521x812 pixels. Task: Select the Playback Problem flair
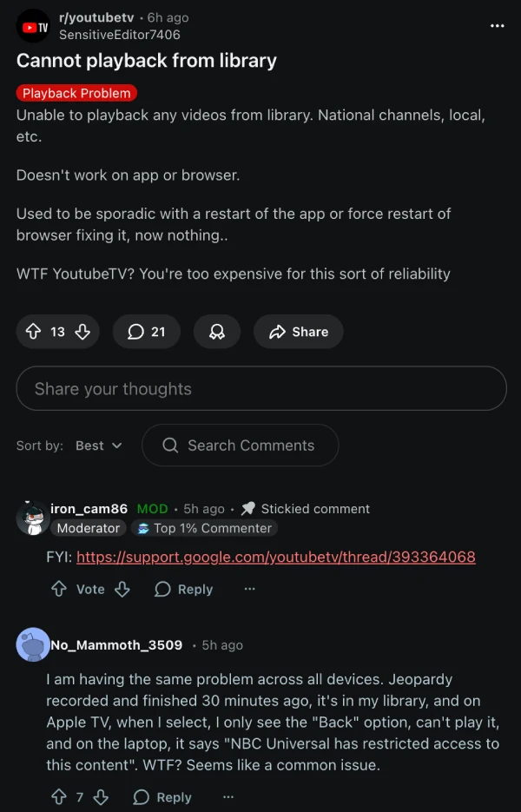(x=76, y=92)
